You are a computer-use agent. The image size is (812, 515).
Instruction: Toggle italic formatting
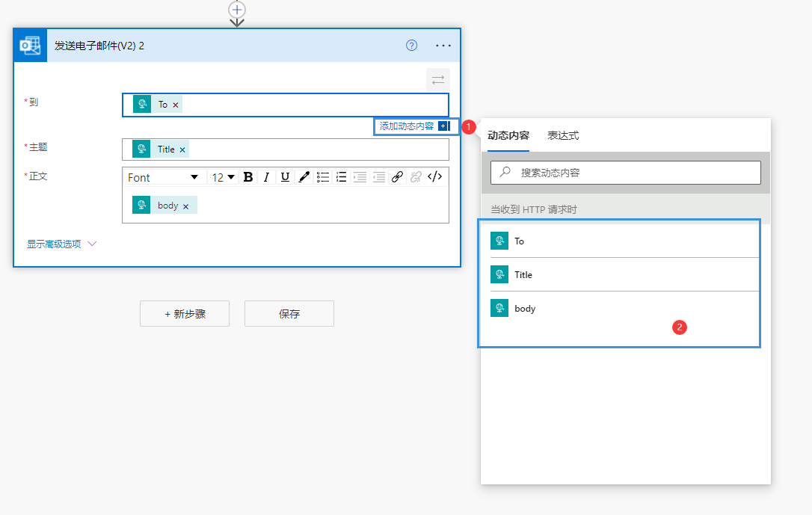(x=266, y=177)
